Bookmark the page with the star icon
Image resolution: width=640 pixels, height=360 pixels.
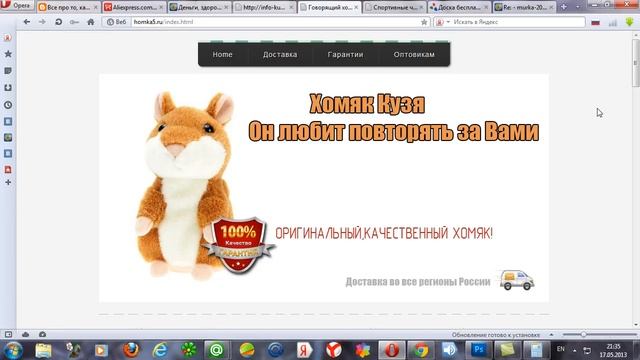point(424,22)
